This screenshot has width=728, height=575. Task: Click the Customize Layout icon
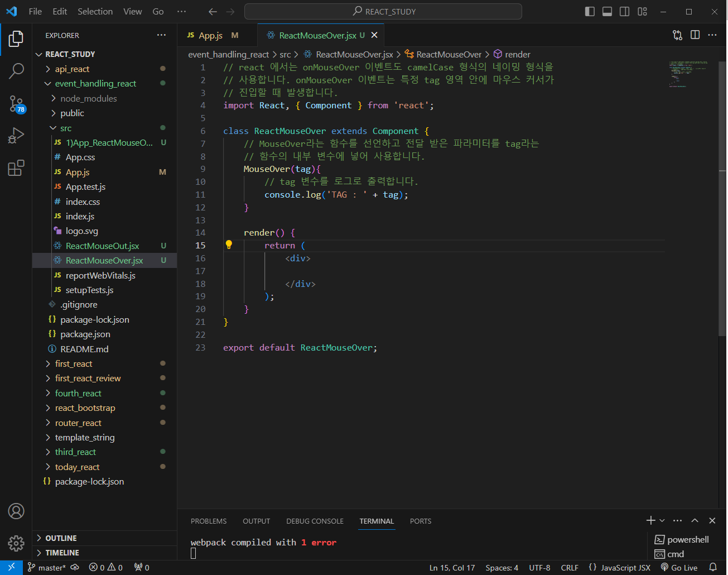click(642, 12)
